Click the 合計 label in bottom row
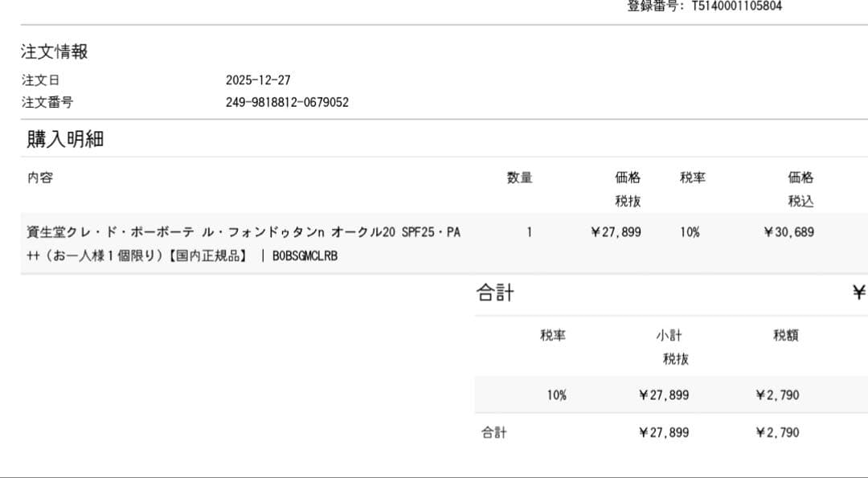Viewport: 868px width, 478px height. (x=494, y=433)
